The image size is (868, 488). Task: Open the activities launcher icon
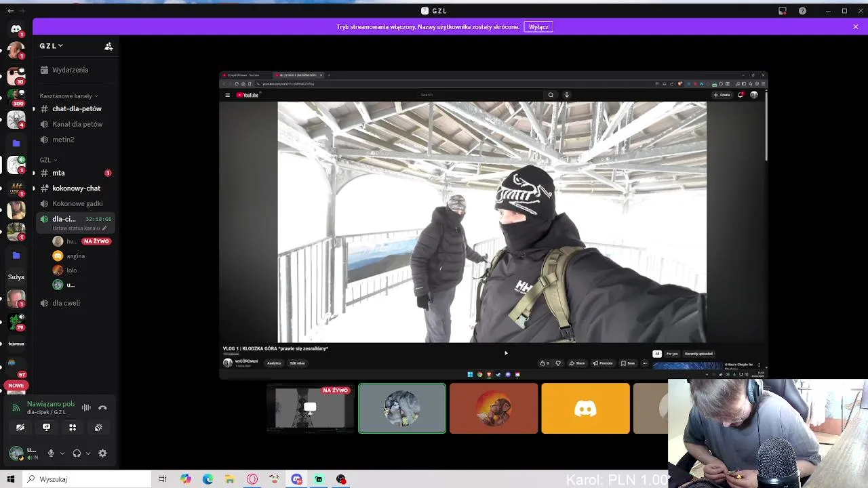click(x=73, y=427)
